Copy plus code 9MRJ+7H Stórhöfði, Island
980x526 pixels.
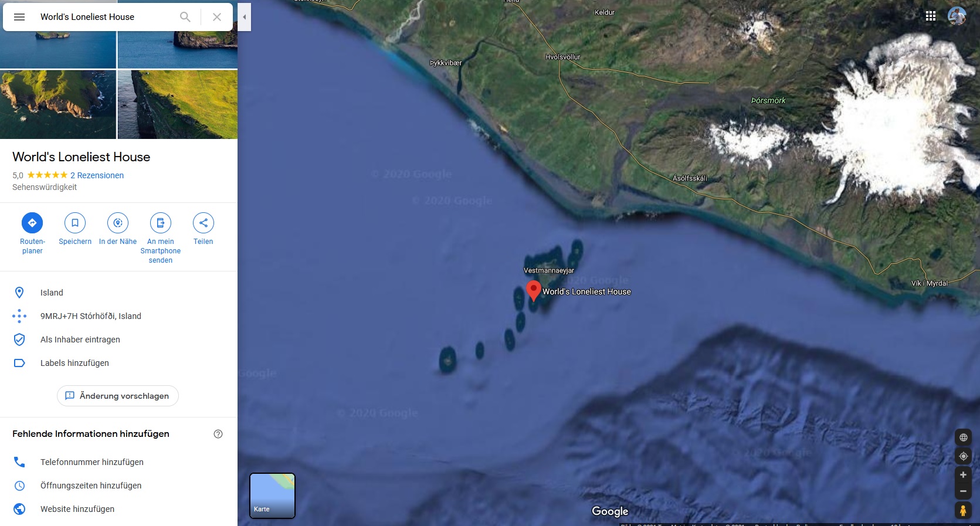coord(91,316)
